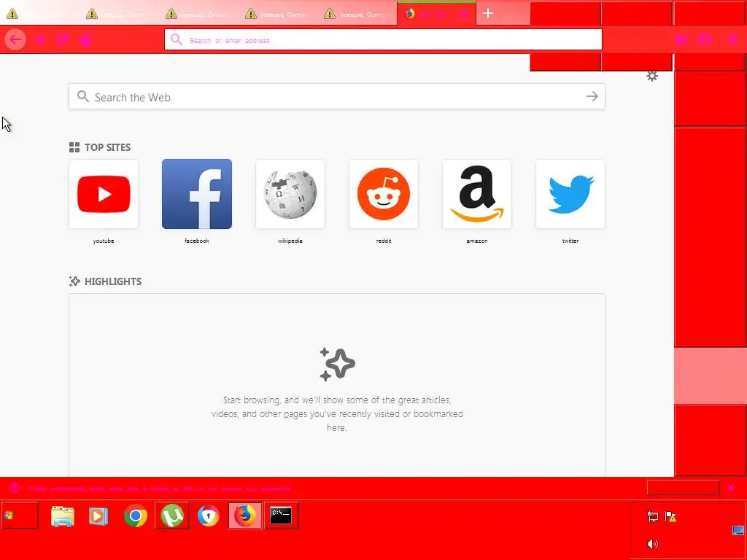Click the TOP SITES section heading
Image resolution: width=747 pixels, height=560 pixels.
pos(100,147)
